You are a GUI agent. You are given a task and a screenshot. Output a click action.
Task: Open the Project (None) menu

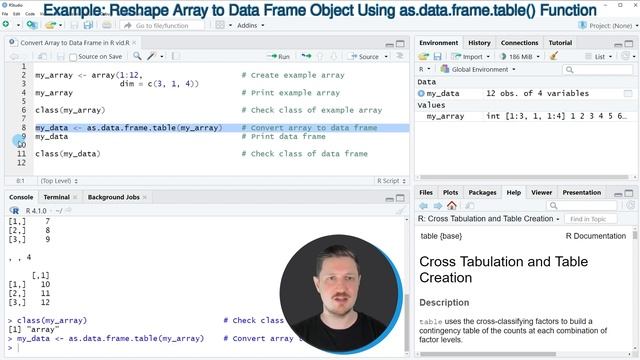tap(608, 25)
